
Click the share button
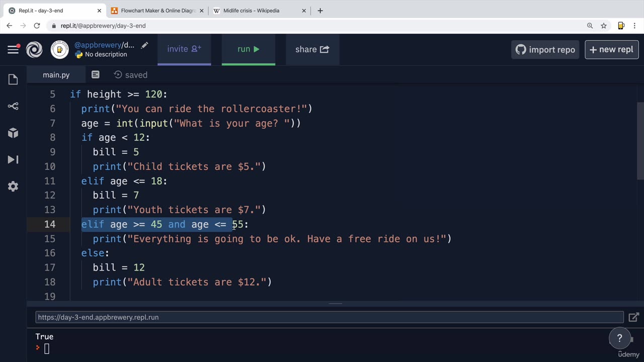coord(312,49)
